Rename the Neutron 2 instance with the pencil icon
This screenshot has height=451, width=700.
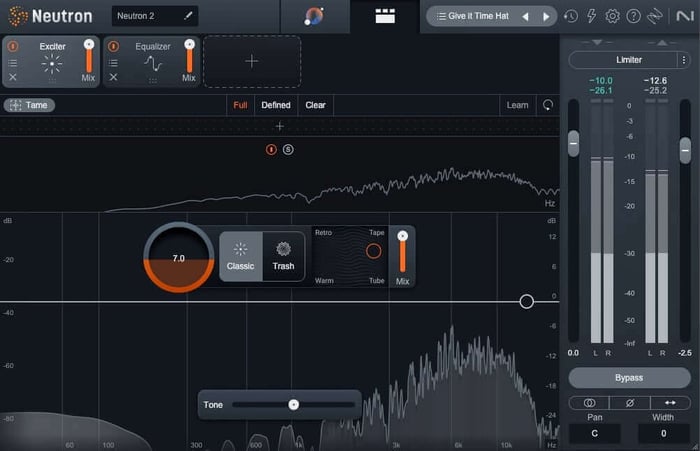(x=188, y=16)
